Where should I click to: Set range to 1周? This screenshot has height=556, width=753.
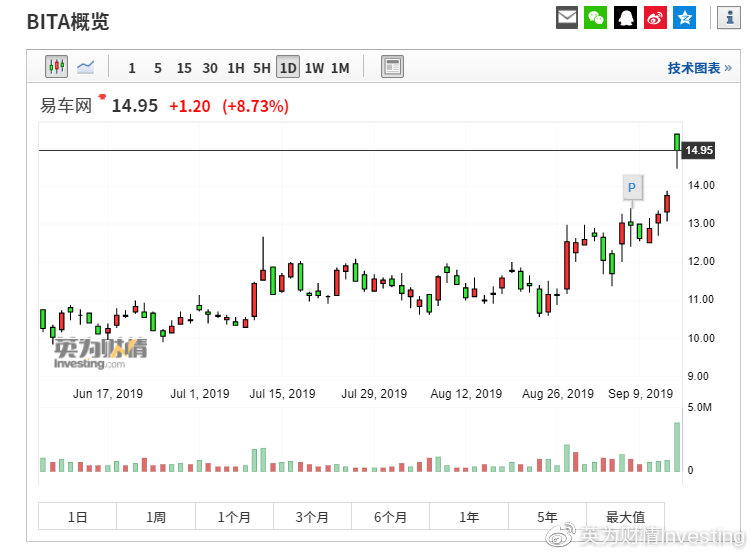click(x=156, y=517)
